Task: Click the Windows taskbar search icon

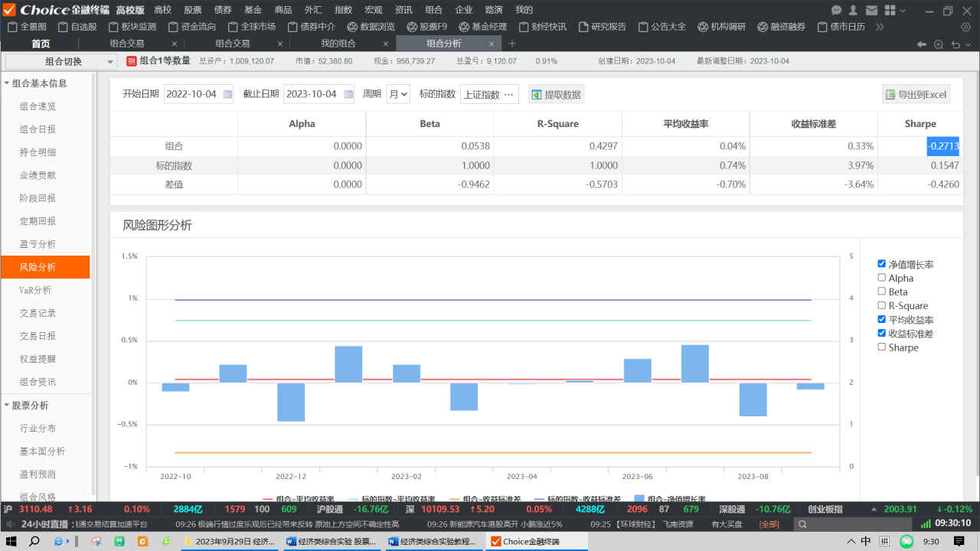Action: [34, 541]
